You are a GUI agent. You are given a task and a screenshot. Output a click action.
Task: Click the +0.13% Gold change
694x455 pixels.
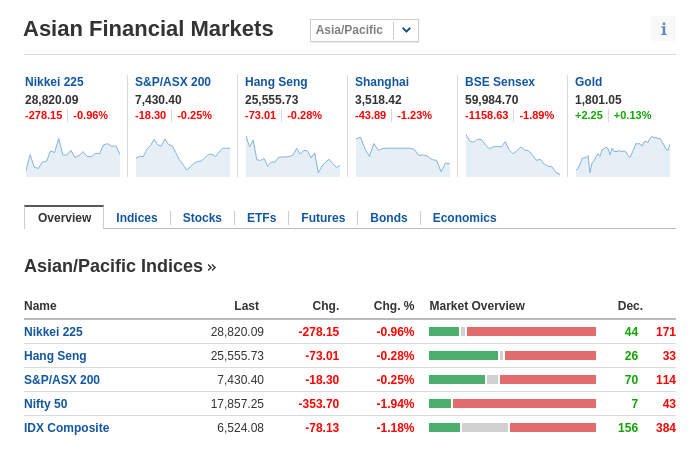[x=632, y=115]
